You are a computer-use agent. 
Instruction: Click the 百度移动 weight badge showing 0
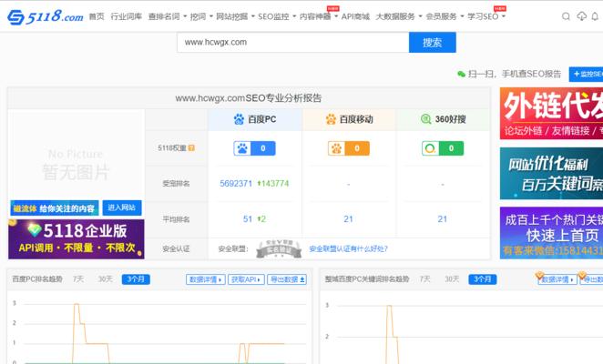pos(349,148)
